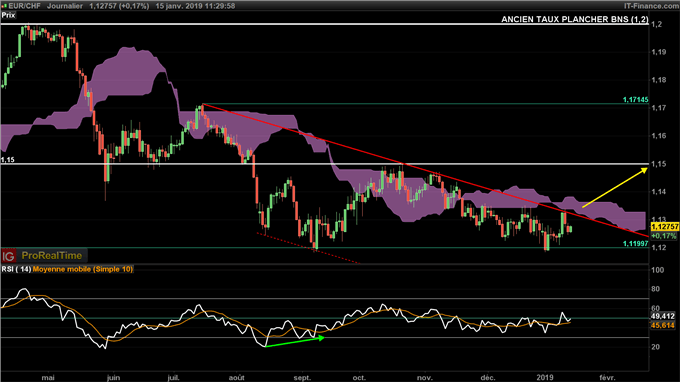
Task: Click the févr. label on time axis
Action: 607,378
